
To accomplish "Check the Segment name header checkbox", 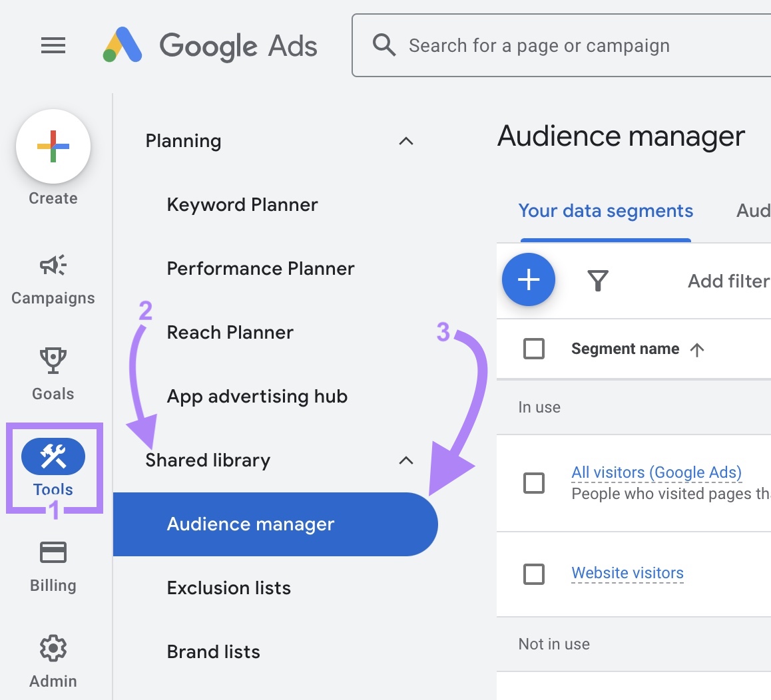I will coord(533,349).
